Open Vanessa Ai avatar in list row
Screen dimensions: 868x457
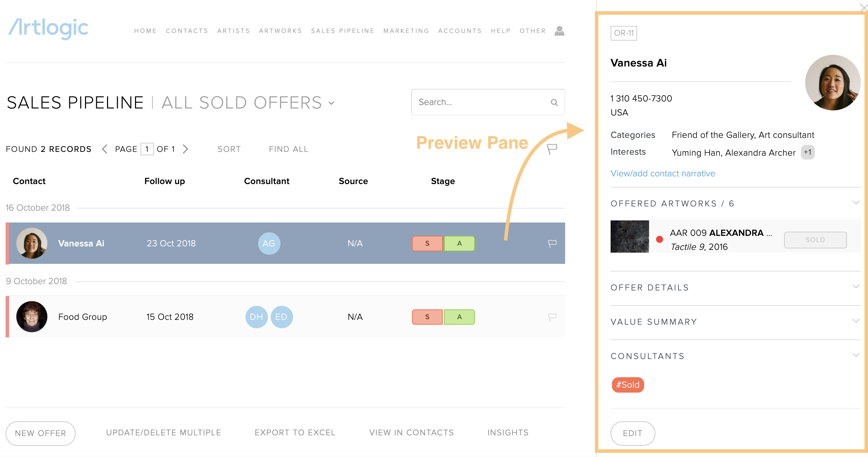32,244
